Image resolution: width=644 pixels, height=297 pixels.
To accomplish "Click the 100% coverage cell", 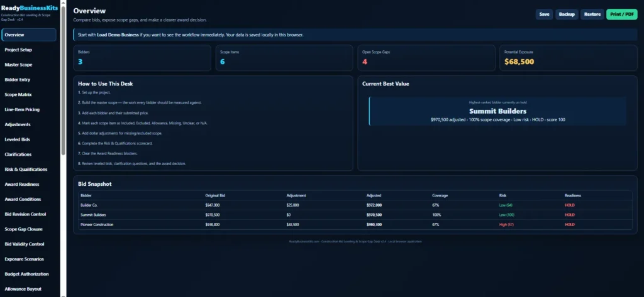I will tap(436, 215).
